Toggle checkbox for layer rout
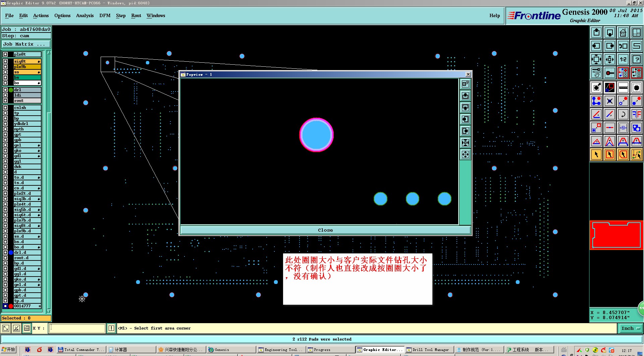This screenshot has width=644, height=356. tap(5, 101)
